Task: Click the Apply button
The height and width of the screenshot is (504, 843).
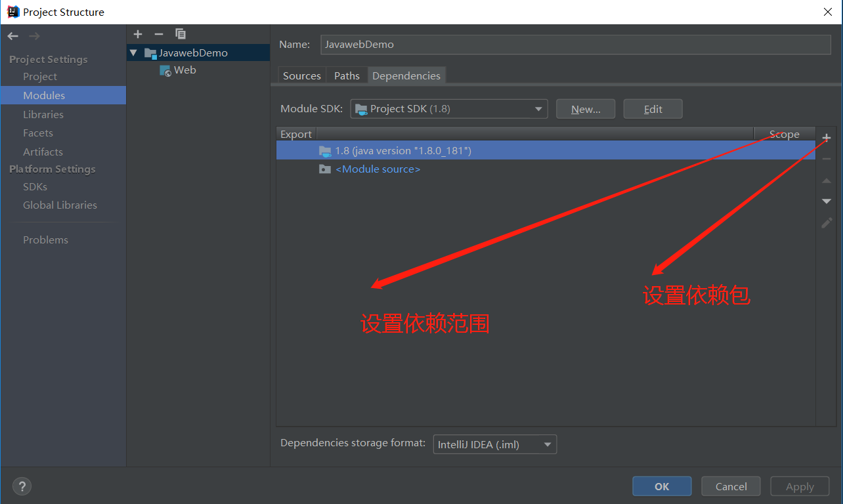Action: click(x=800, y=486)
